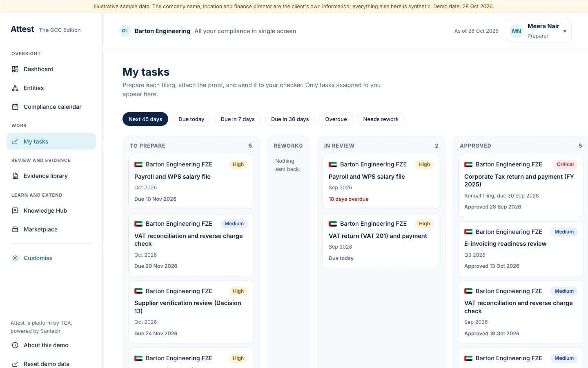The height and width of the screenshot is (368, 588).
Task: Filter tasks by Due in 7 days
Action: (x=238, y=119)
